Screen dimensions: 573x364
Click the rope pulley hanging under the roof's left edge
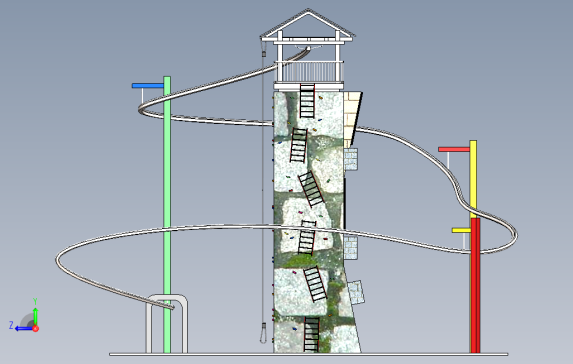(263, 53)
